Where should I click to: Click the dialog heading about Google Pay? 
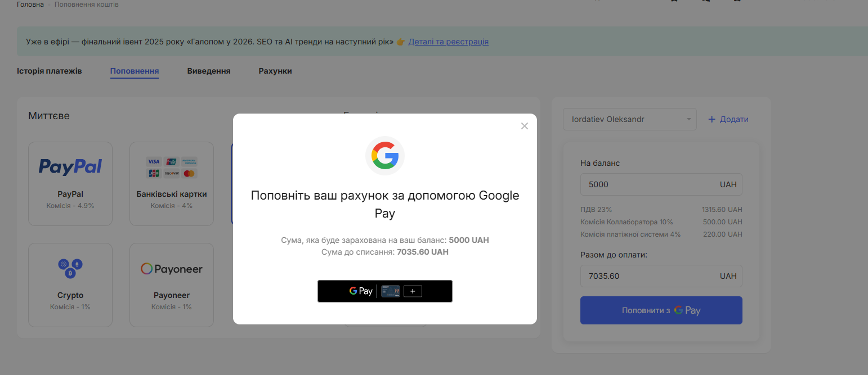(x=385, y=204)
